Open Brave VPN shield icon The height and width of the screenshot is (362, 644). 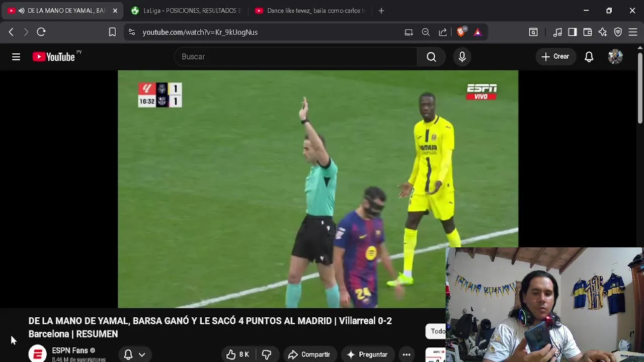pos(618,32)
